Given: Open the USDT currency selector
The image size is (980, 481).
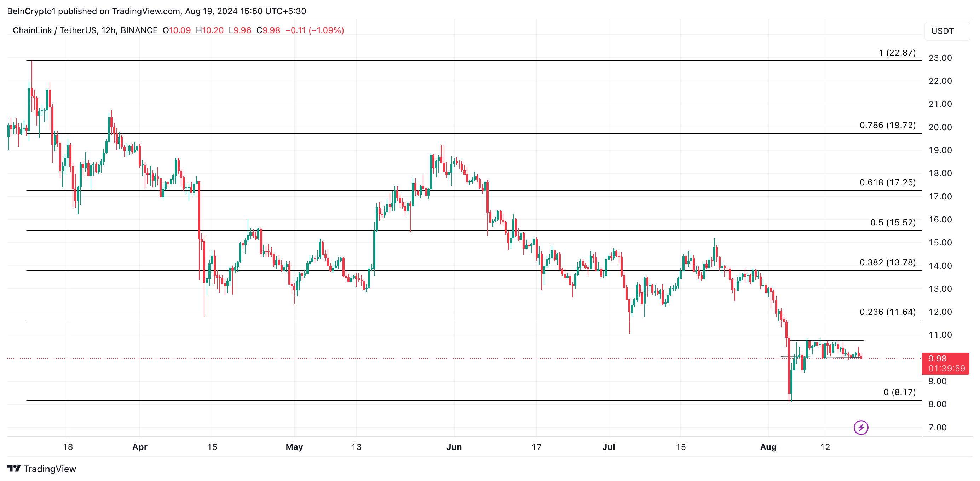Looking at the screenshot, I should point(946,31).
